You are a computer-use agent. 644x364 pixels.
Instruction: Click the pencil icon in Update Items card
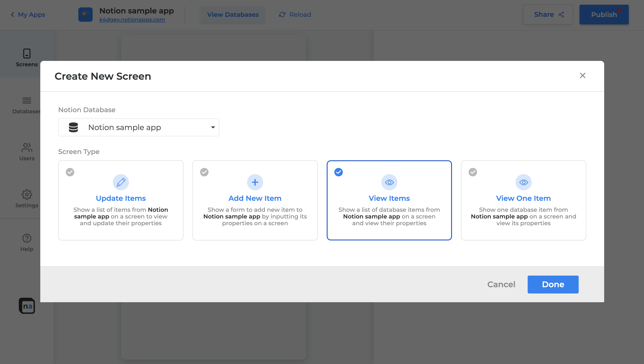click(x=121, y=182)
